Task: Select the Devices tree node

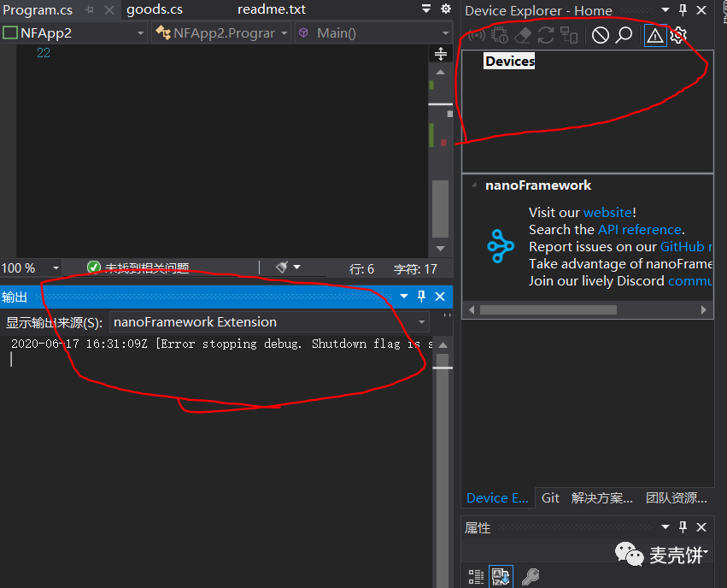Action: point(509,61)
